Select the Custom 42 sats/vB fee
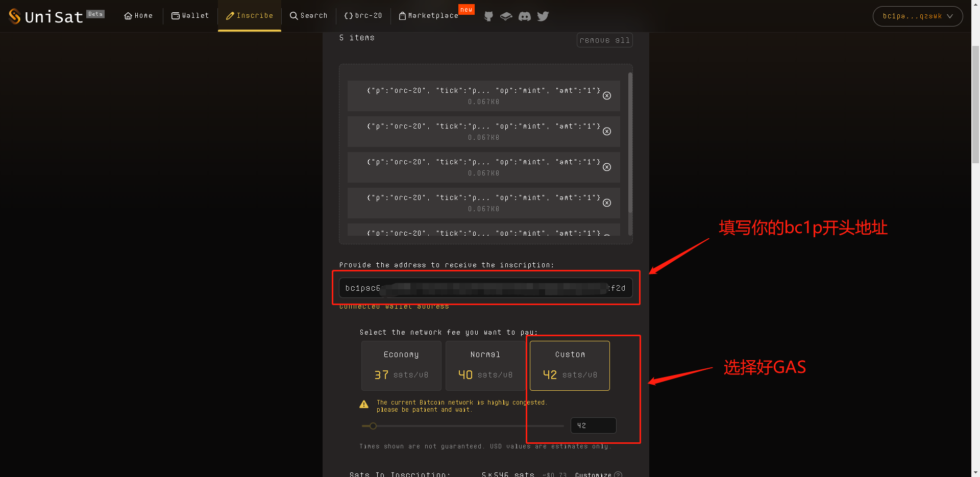 pyautogui.click(x=570, y=366)
